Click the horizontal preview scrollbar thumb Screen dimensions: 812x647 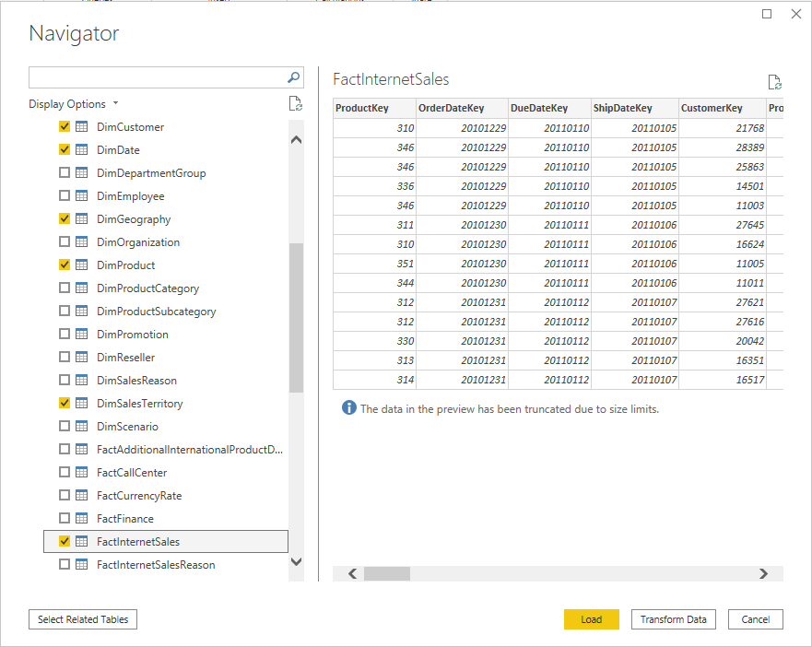386,573
